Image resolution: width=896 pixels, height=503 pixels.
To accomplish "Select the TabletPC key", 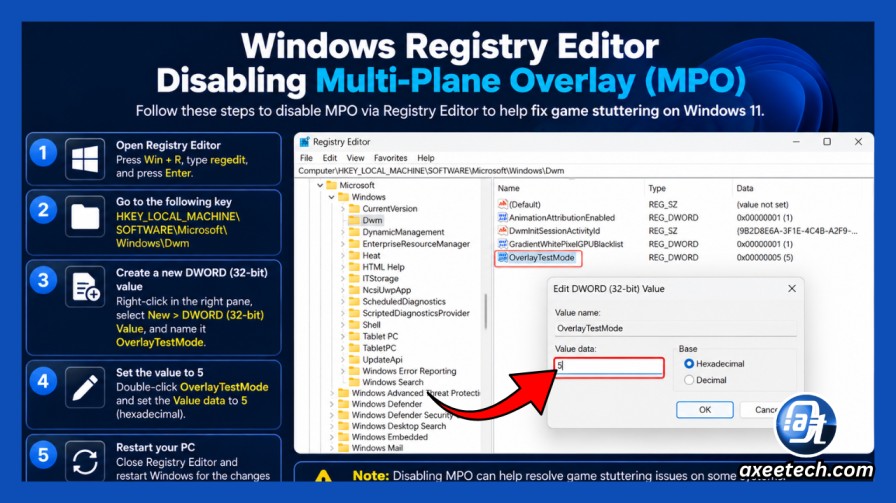I will [379, 348].
